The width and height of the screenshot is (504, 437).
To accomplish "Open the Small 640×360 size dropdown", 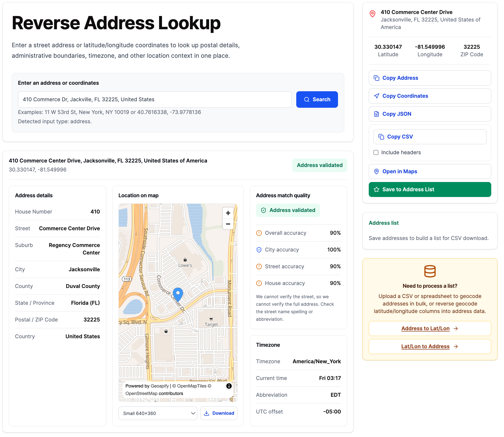I will click(x=158, y=413).
